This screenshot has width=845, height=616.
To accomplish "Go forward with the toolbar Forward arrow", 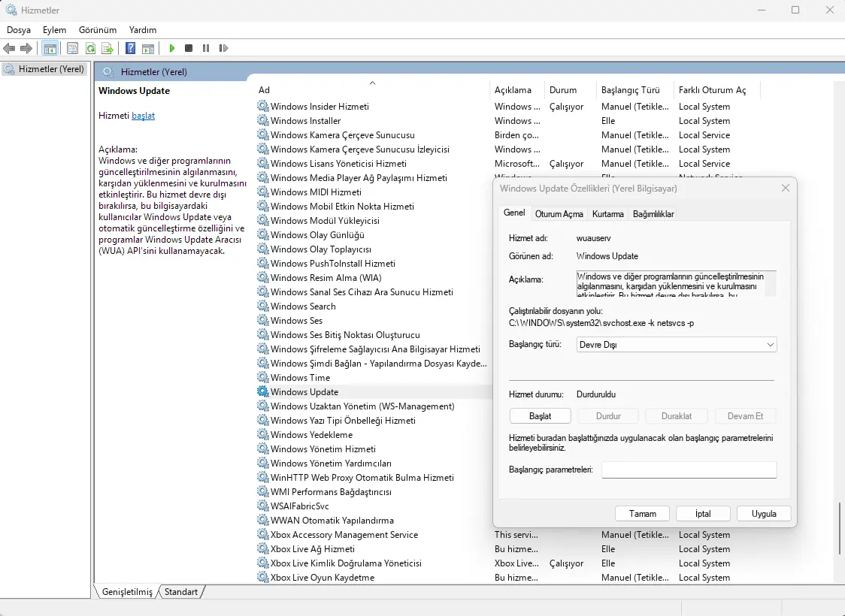I will tap(26, 49).
